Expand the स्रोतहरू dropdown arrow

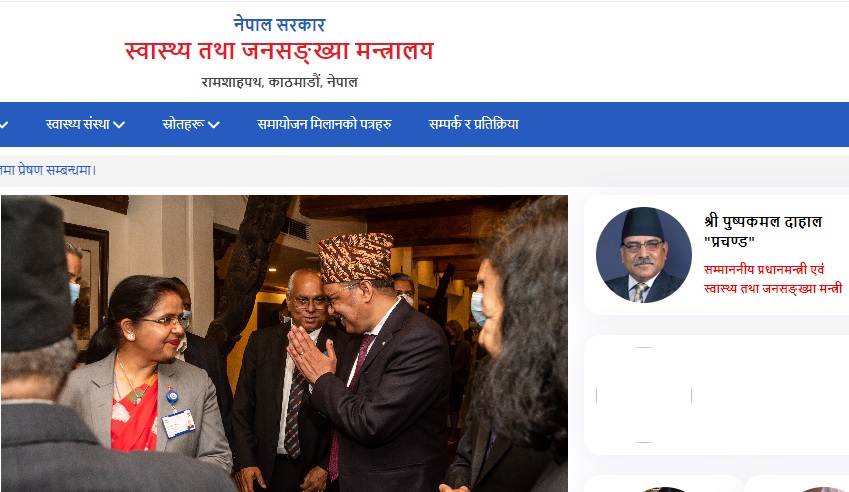[x=214, y=125]
